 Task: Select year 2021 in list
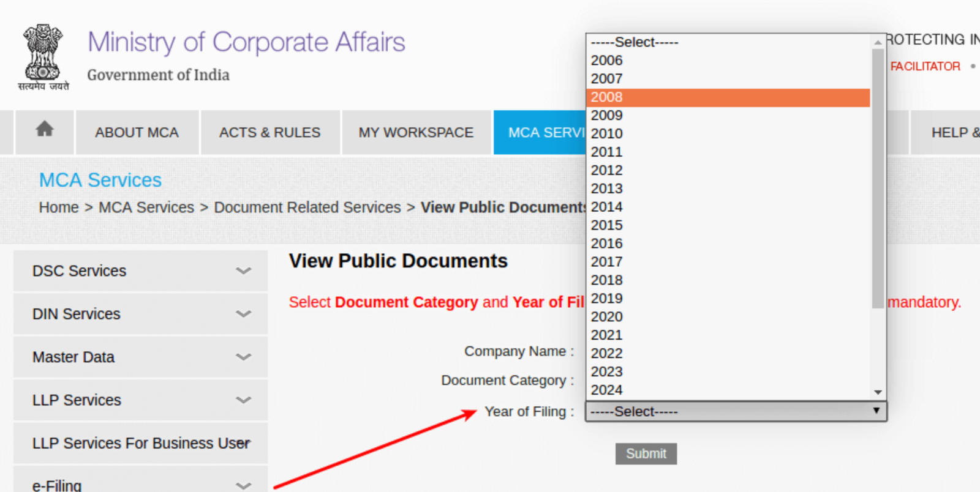(x=728, y=335)
